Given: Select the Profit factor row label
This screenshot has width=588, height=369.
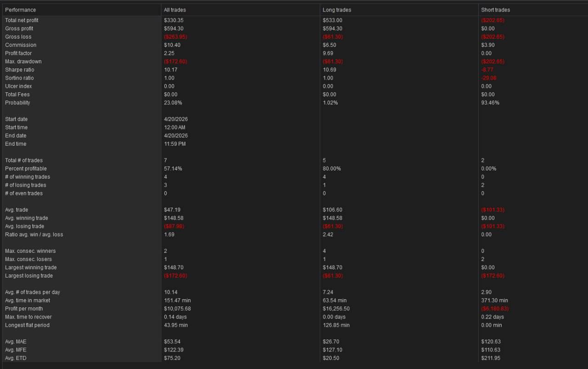Looking at the screenshot, I should point(18,53).
